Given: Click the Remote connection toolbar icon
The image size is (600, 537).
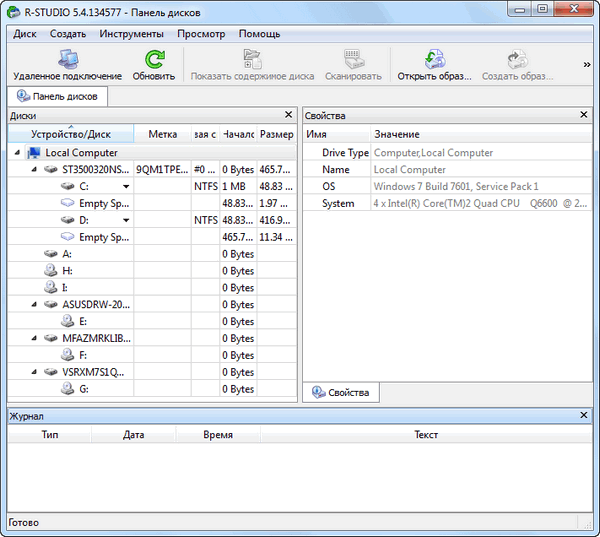Looking at the screenshot, I should pos(67,60).
